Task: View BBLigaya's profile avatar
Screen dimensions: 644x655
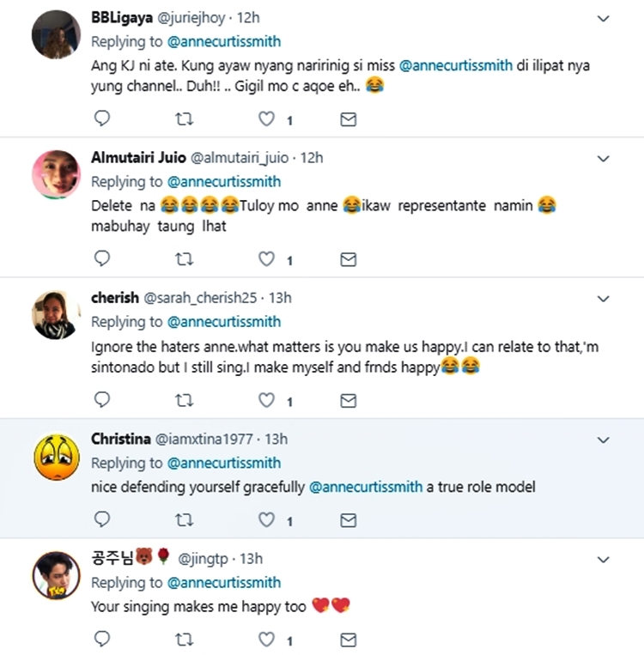Action: 57,35
